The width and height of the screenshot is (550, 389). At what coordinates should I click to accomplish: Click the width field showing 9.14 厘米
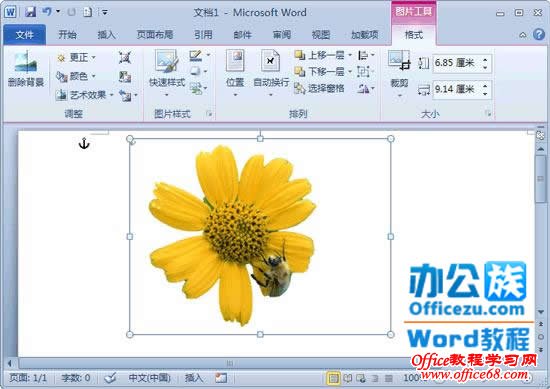pos(456,89)
